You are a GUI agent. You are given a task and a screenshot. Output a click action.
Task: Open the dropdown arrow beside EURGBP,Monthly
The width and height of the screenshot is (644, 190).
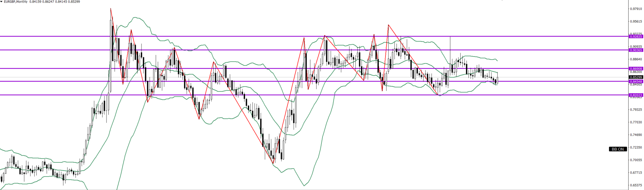point(2,2)
